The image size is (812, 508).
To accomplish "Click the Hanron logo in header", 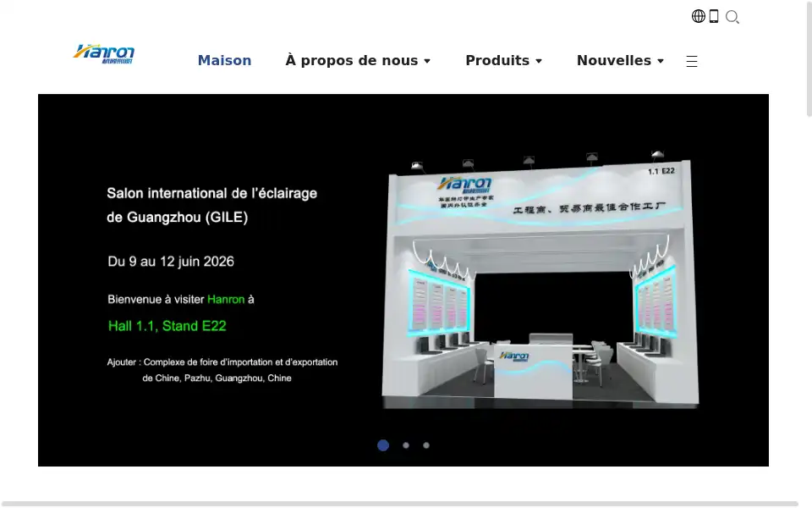I will point(103,54).
